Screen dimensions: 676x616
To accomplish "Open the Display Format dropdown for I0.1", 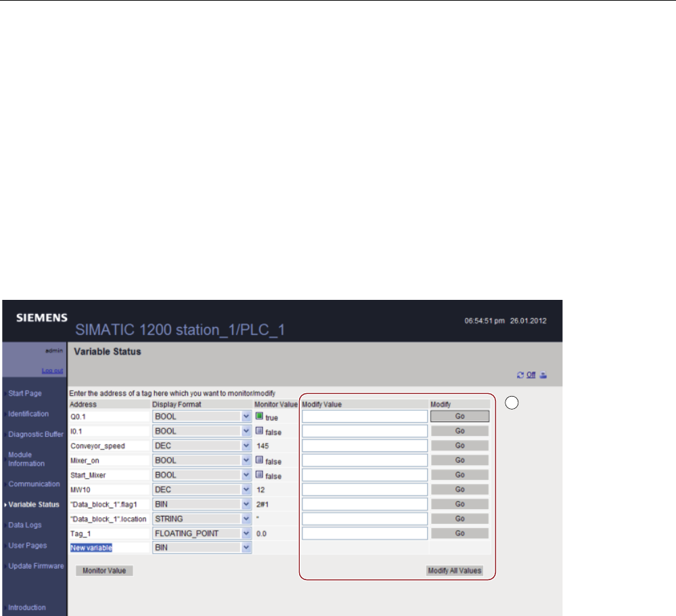I will point(202,431).
